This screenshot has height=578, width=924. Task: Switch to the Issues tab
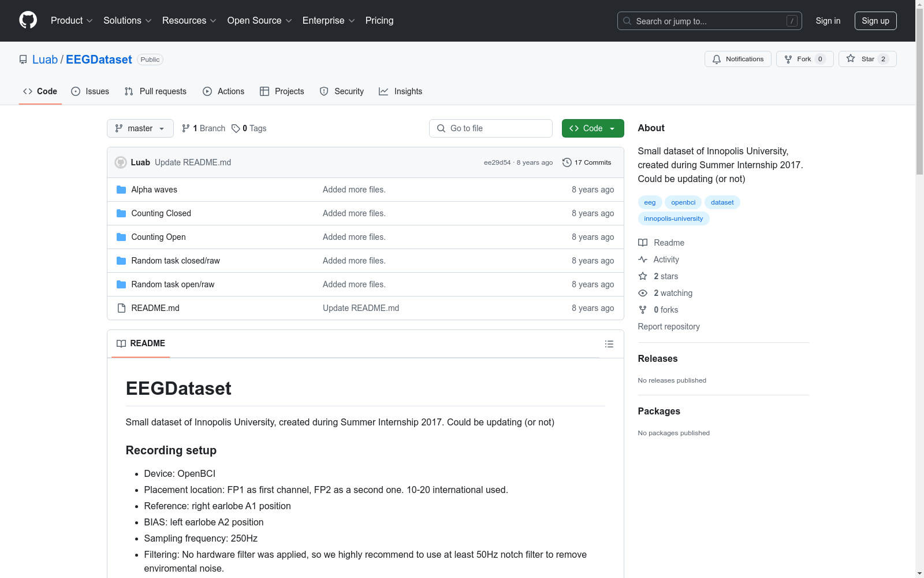tap(90, 91)
